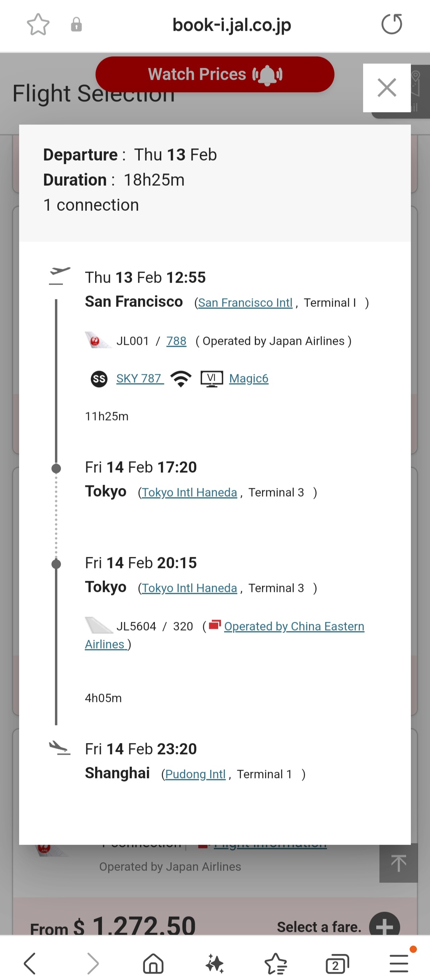Open the Pudong Intl airport link
Viewport: 430px width, 980px height.
coord(195,774)
